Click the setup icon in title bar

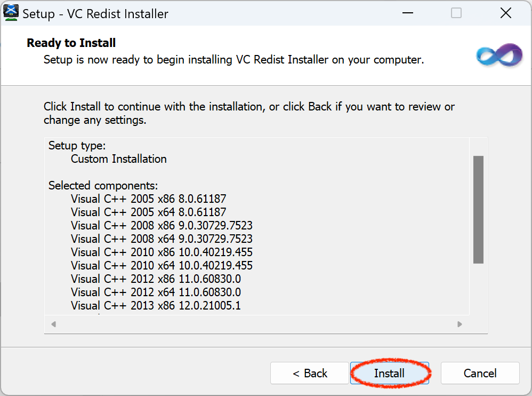(11, 13)
